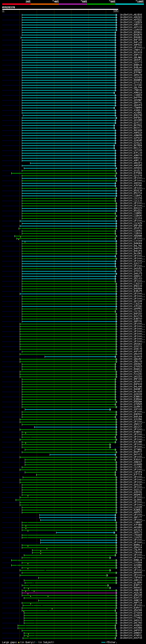This screenshot has width=146, height=644.
Task: Click the green ~80% legend color bar
Action: coord(101,4)
